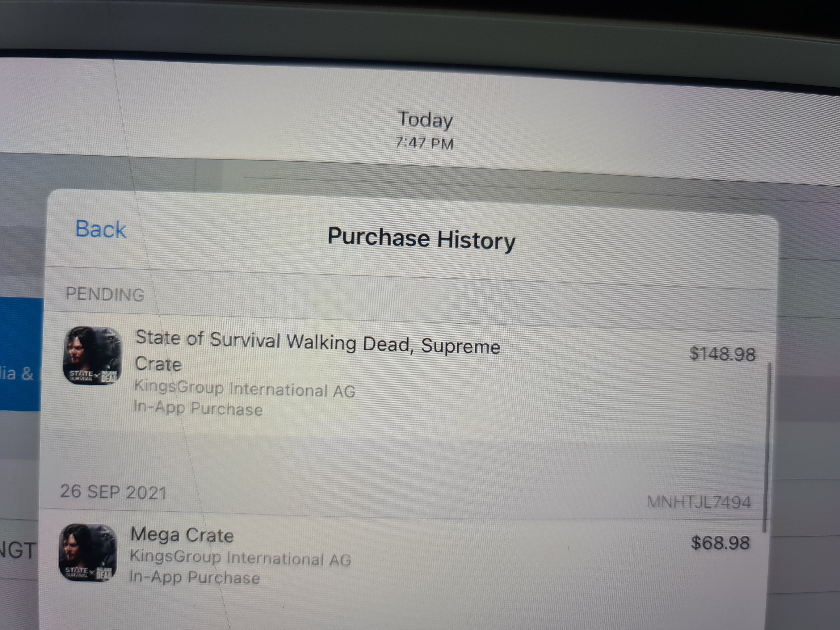Tap the Back button
This screenshot has width=840, height=630.
point(101,229)
